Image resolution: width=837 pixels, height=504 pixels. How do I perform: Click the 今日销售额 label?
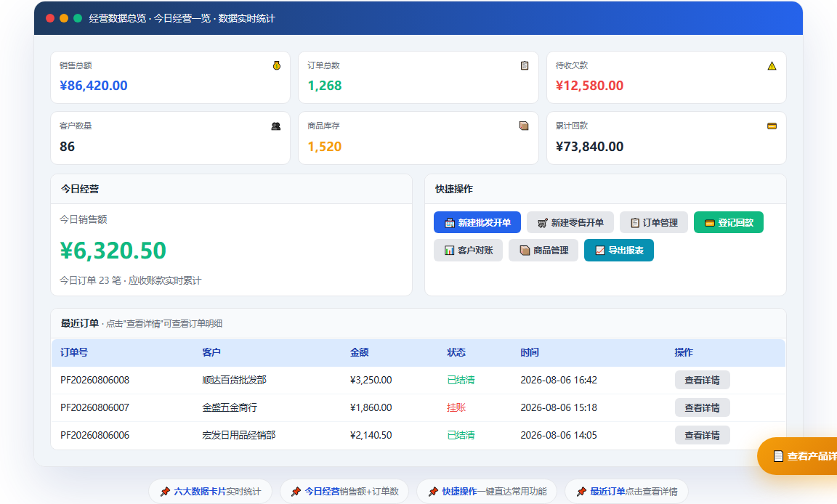pos(84,219)
